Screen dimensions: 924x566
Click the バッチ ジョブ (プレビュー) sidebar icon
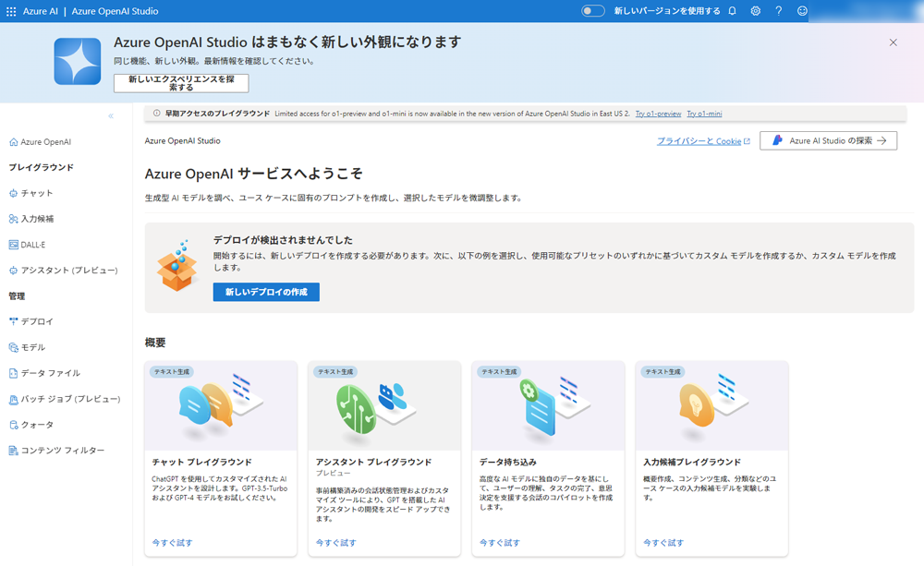tap(13, 399)
